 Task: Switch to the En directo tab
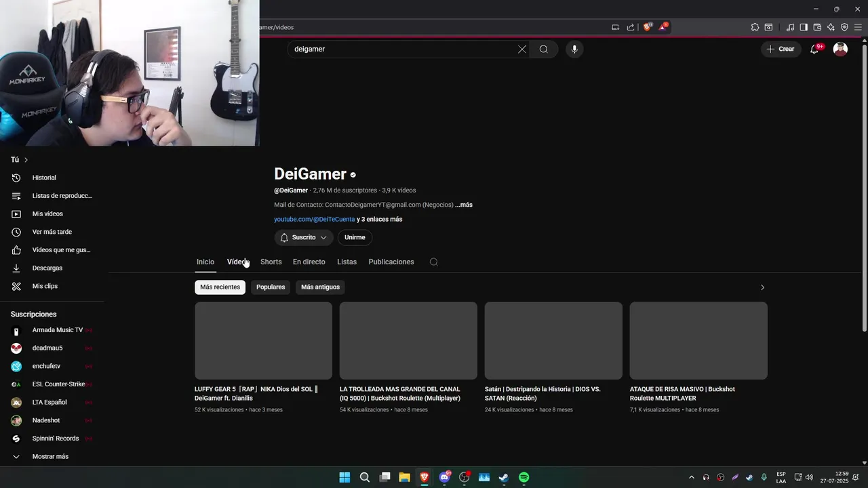(309, 262)
